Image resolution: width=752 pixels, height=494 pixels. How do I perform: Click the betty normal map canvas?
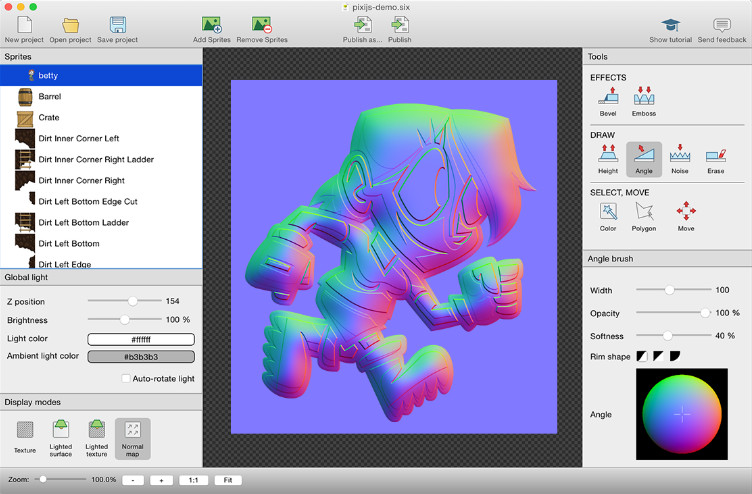tap(394, 257)
